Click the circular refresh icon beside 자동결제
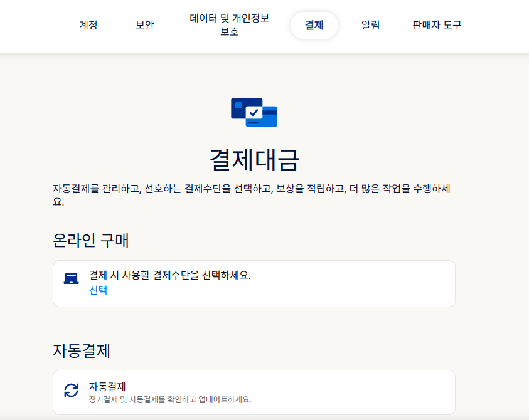This screenshot has width=529, height=420. tap(71, 391)
